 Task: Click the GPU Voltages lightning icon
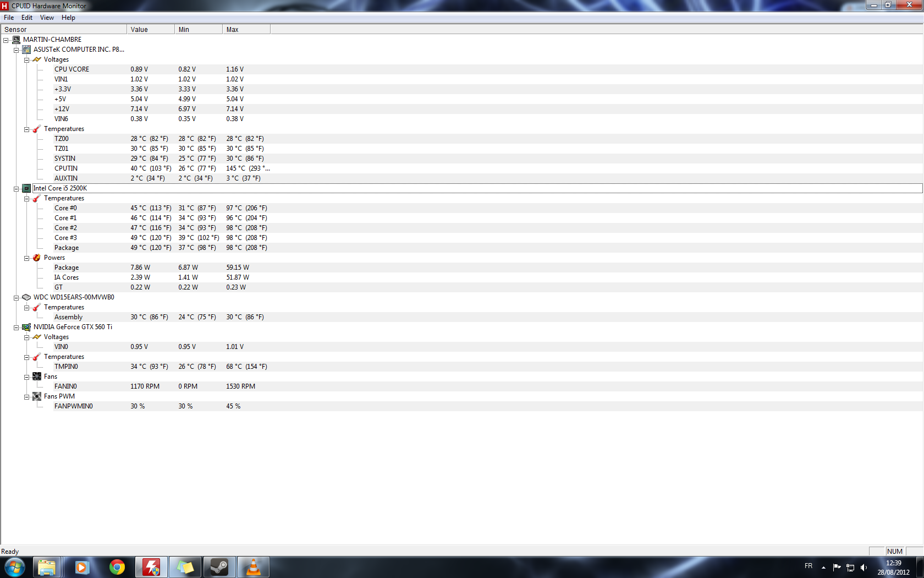point(37,337)
